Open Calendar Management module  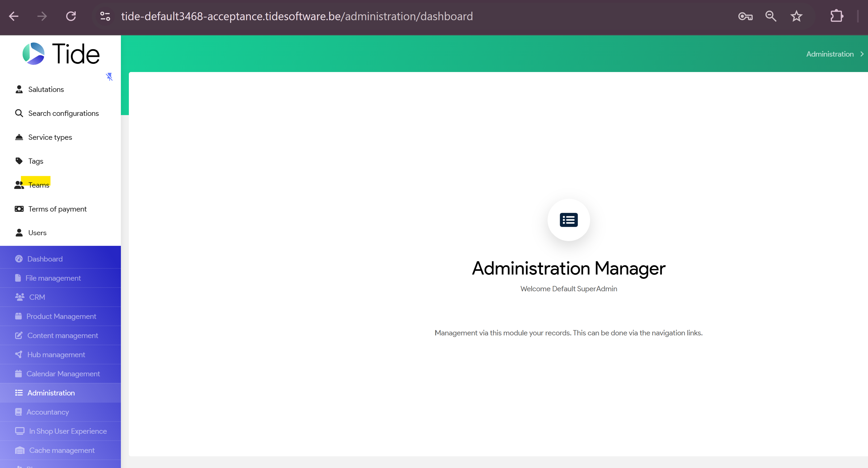pos(63,374)
